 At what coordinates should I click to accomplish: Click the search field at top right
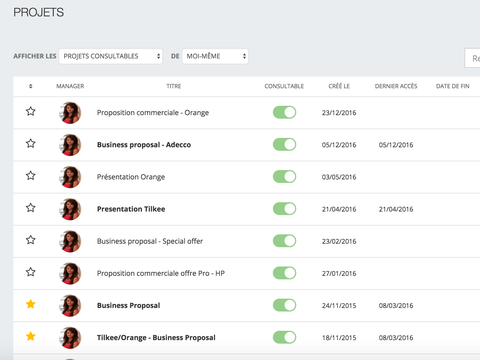pos(472,58)
